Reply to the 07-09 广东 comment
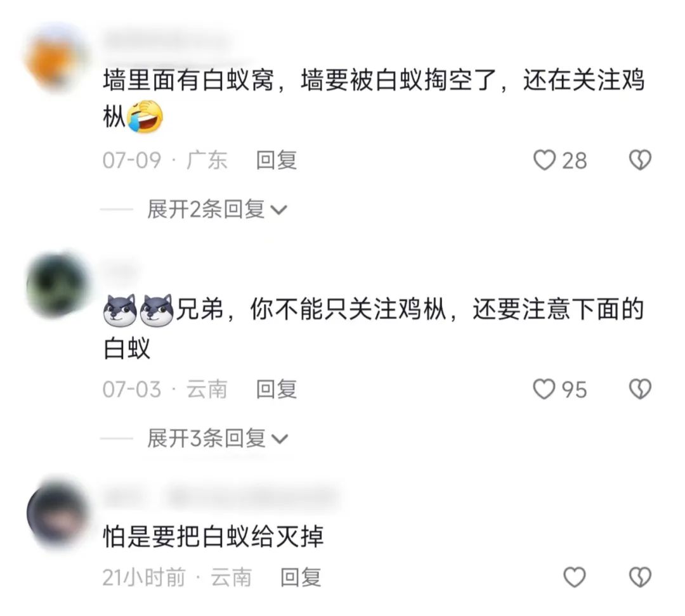The height and width of the screenshot is (616, 685). tap(277, 160)
